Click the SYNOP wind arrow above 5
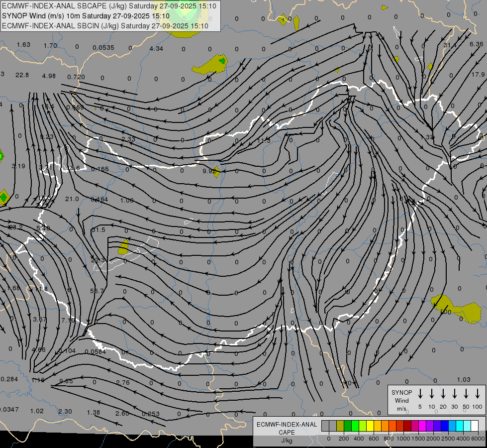This screenshot has height=448, width=487. pos(420,394)
